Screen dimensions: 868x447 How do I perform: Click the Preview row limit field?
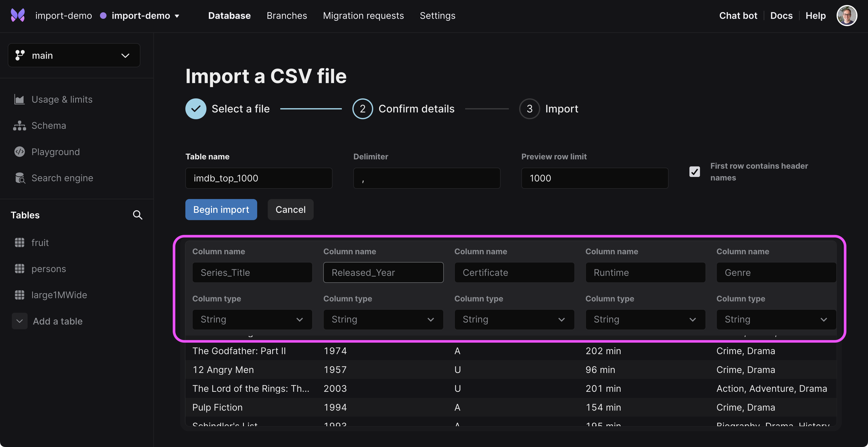coord(595,178)
